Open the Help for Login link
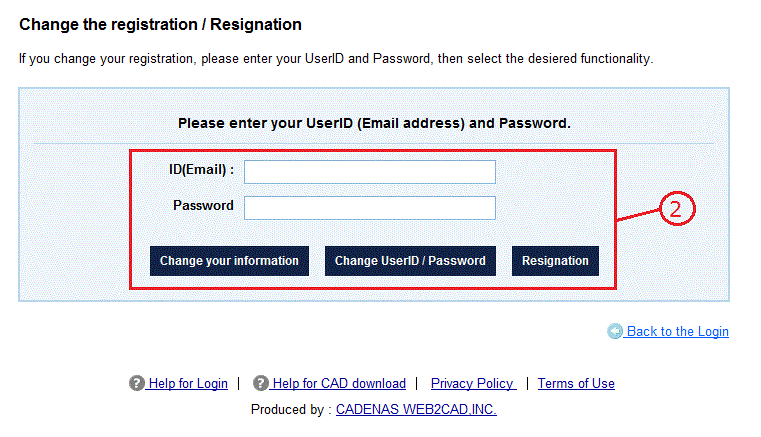The height and width of the screenshot is (437, 761). (x=187, y=383)
